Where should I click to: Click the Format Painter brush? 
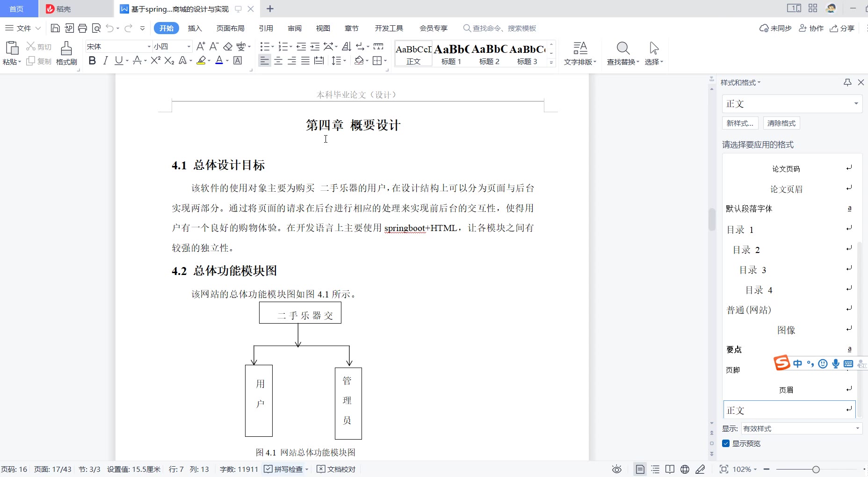click(x=66, y=53)
